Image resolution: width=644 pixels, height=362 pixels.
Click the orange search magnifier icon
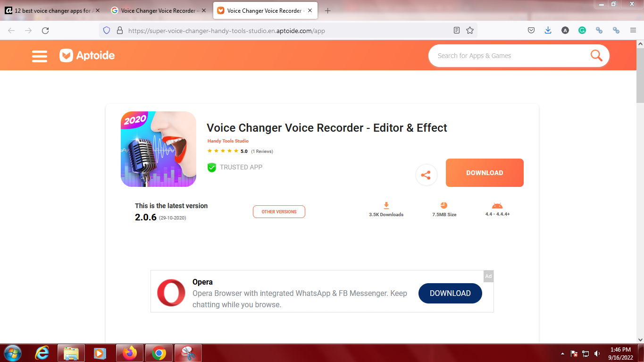pos(596,55)
